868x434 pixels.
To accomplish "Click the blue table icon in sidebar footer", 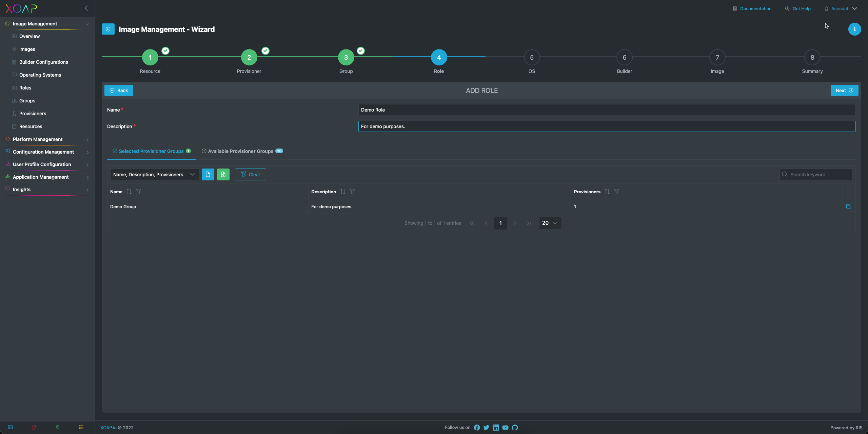I will [x=11, y=427].
